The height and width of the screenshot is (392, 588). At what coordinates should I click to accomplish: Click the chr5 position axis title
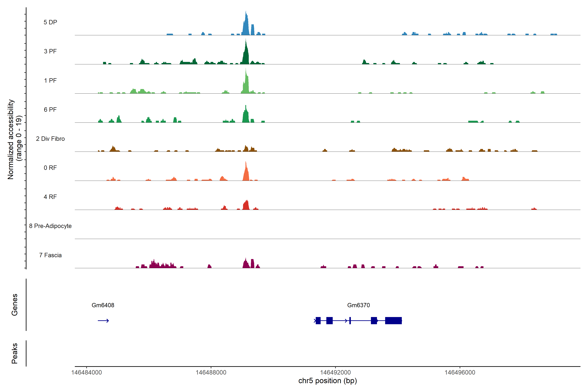327,381
